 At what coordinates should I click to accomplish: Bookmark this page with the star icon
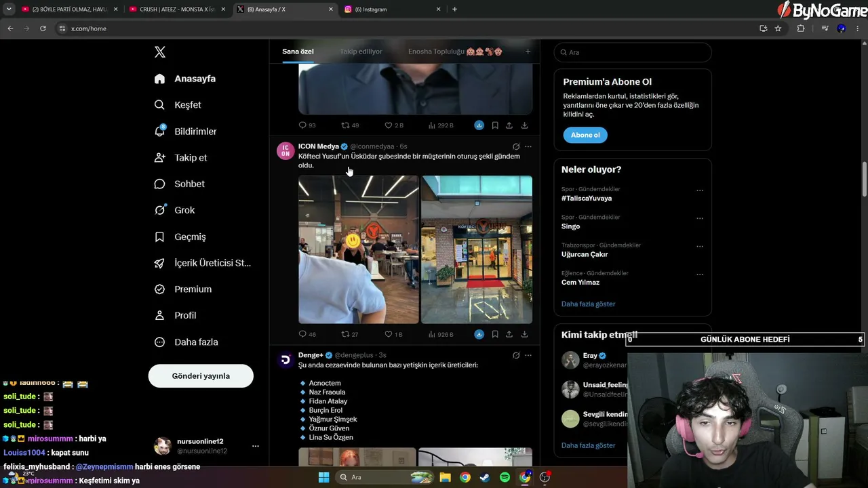778,28
